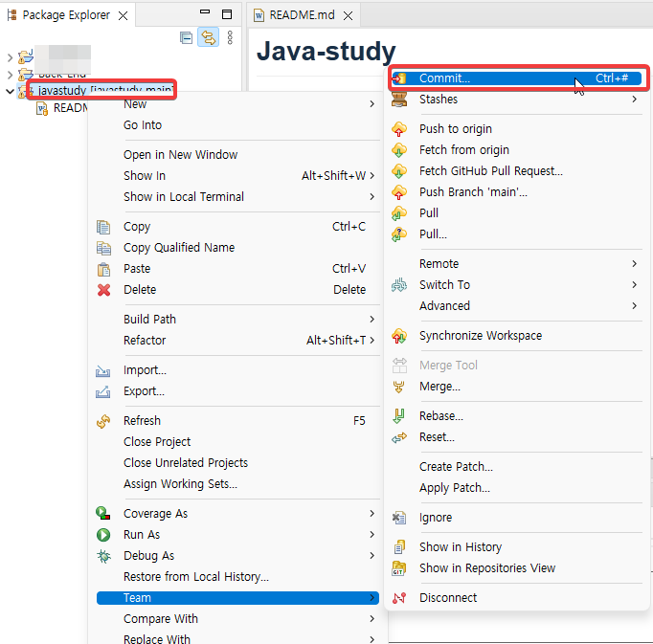
Task: Close the Package Explorer tab
Action: (123, 16)
